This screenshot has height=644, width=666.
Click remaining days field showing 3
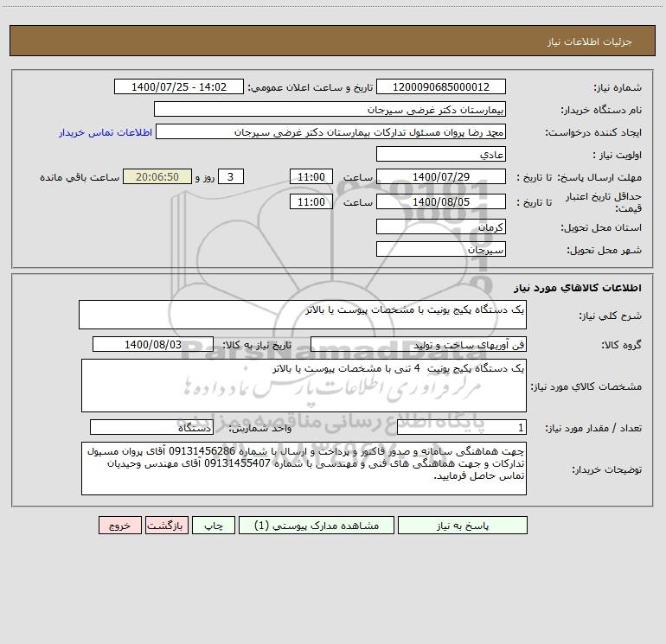pos(231,176)
